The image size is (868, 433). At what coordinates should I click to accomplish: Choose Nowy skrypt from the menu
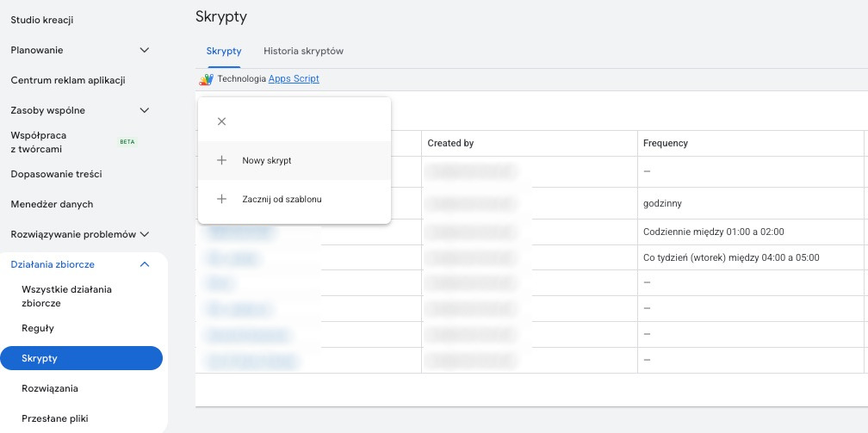[272, 160]
